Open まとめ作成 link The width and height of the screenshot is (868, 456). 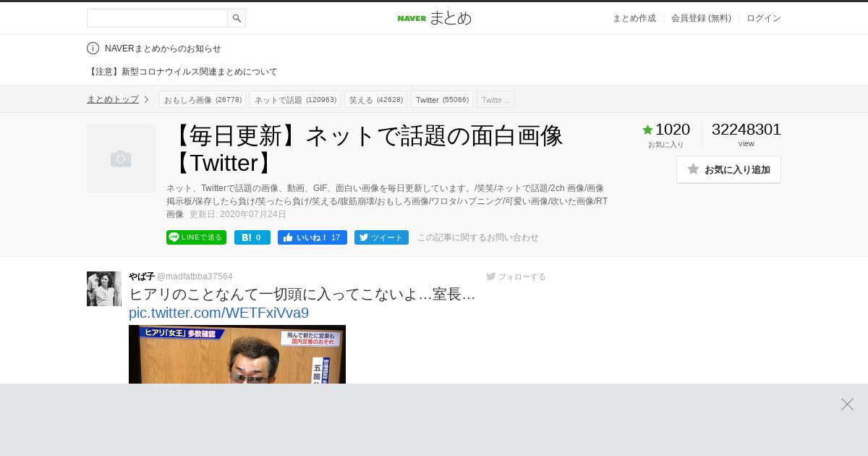coord(634,18)
